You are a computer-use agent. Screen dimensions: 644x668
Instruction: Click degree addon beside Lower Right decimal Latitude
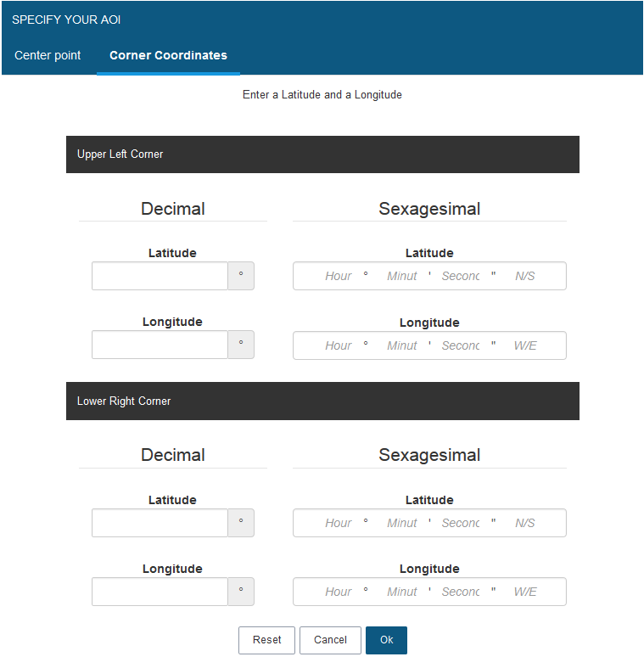point(241,523)
